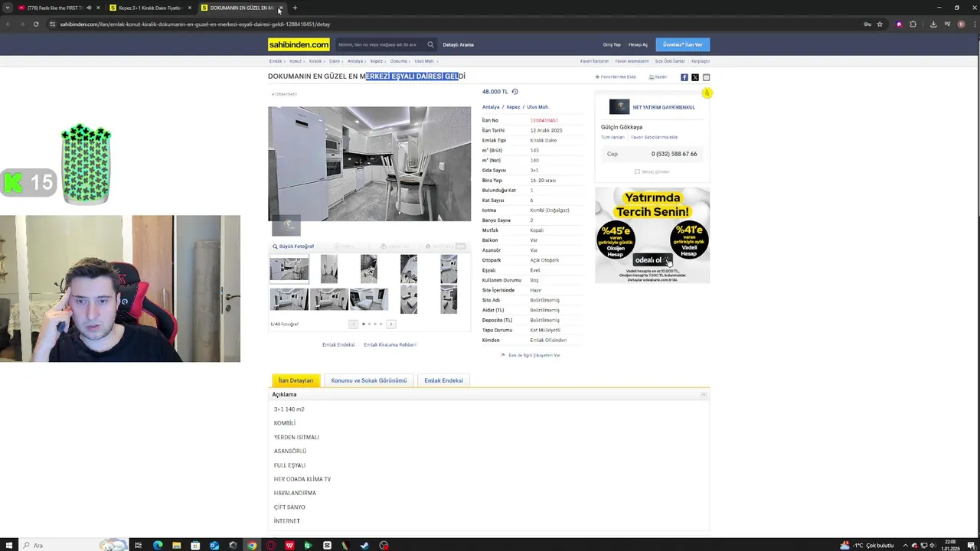Click the sahibinden.com logo
Viewport: 980px width, 551px height.
coord(299,44)
